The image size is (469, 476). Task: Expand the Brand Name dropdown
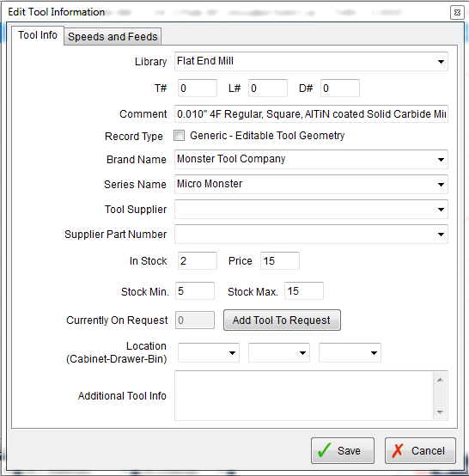pos(311,159)
